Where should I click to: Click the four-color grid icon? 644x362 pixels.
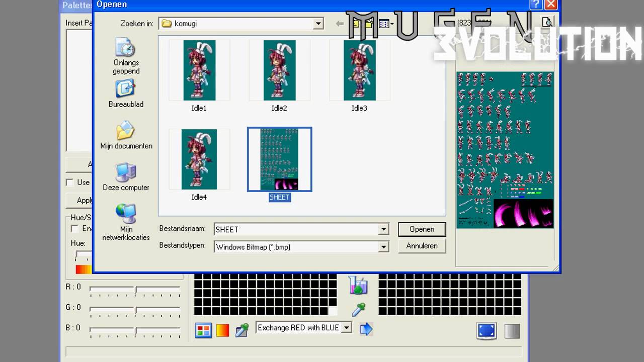click(203, 330)
